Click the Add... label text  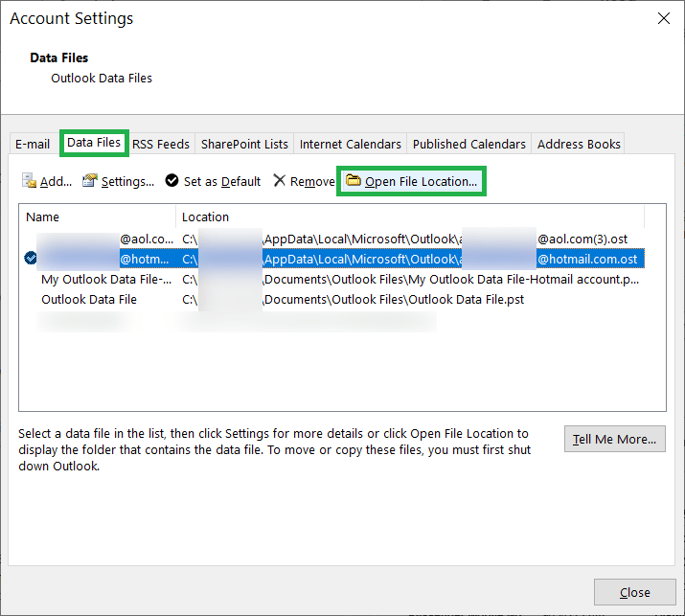(x=56, y=181)
